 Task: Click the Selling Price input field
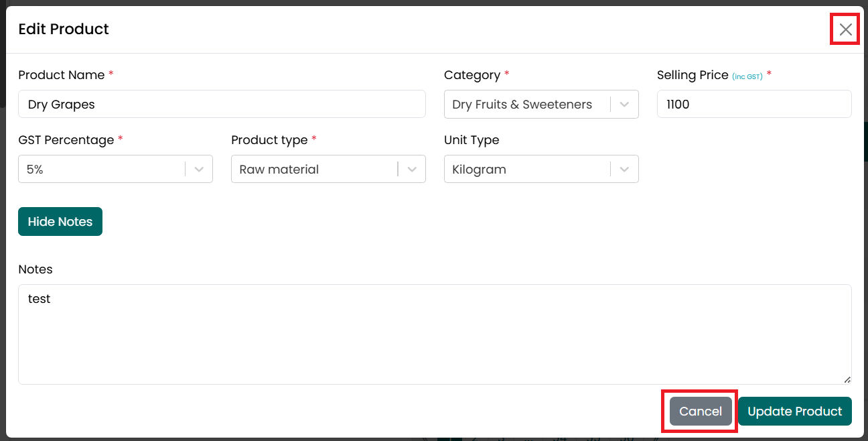click(754, 104)
